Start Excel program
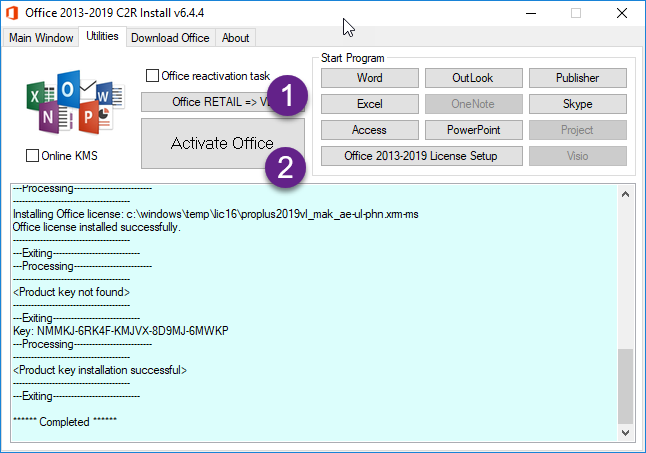Viewport: 646px width, 453px height. click(x=370, y=104)
